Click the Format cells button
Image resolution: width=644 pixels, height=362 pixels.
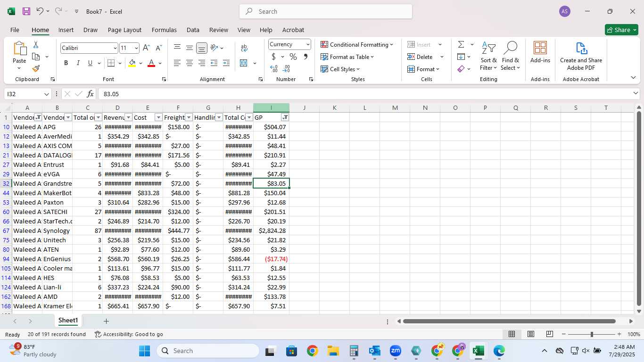point(423,69)
